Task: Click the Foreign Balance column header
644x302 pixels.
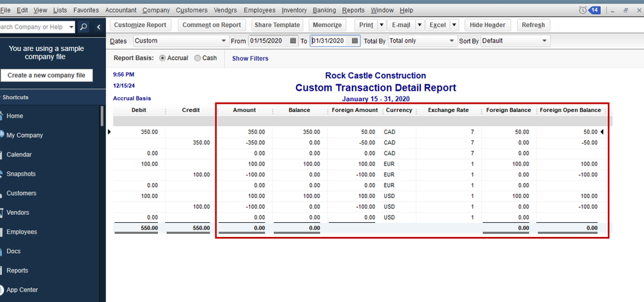Action: pos(509,110)
